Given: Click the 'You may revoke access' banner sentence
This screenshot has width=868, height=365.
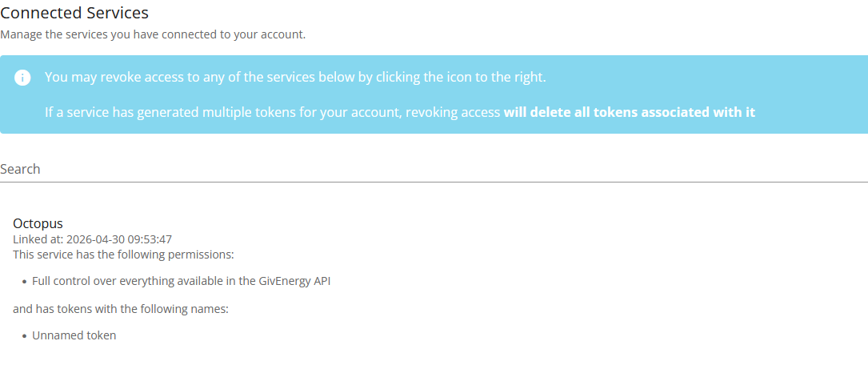Looking at the screenshot, I should point(296,77).
